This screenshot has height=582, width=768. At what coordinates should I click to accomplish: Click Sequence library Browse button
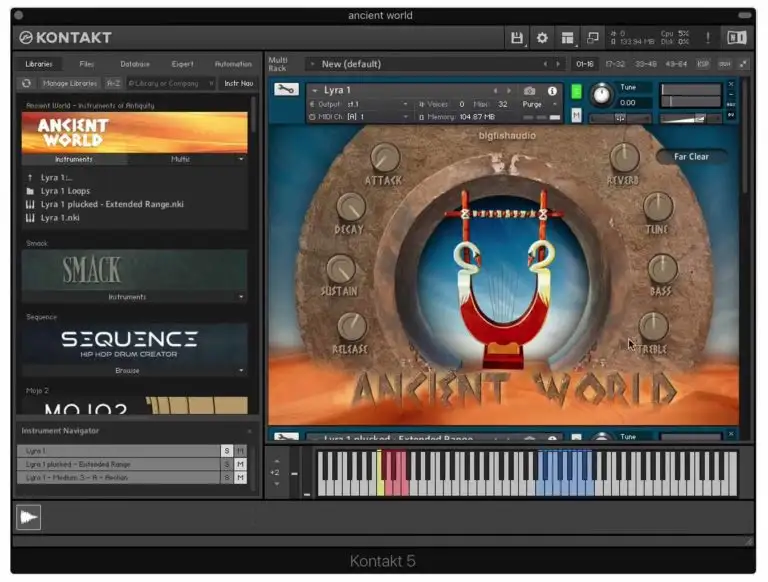coord(127,370)
